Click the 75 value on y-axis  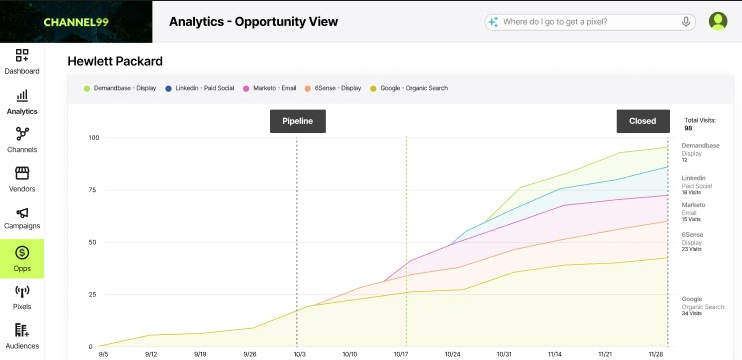pos(93,190)
